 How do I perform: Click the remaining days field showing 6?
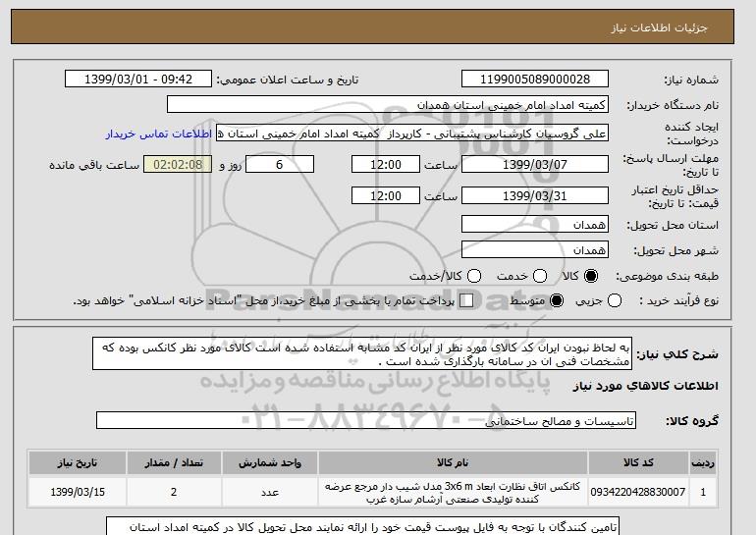[280, 164]
